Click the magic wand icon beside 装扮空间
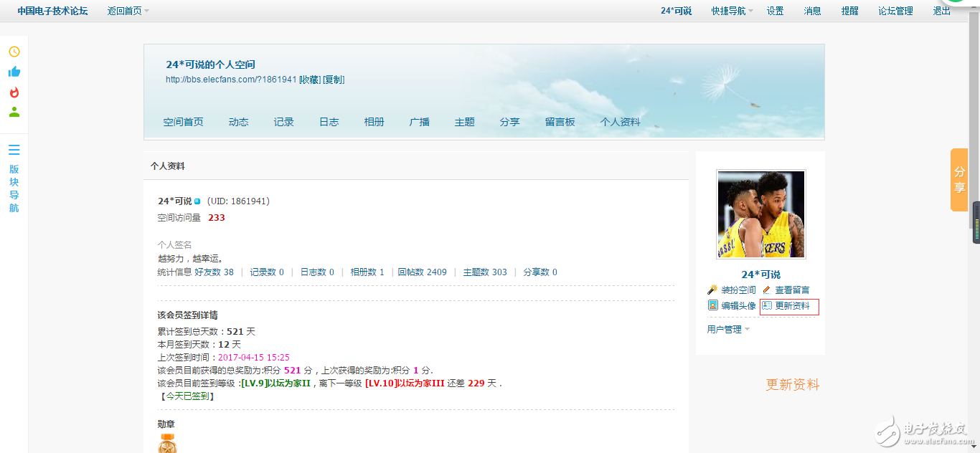The width and height of the screenshot is (980, 453). 712,290
